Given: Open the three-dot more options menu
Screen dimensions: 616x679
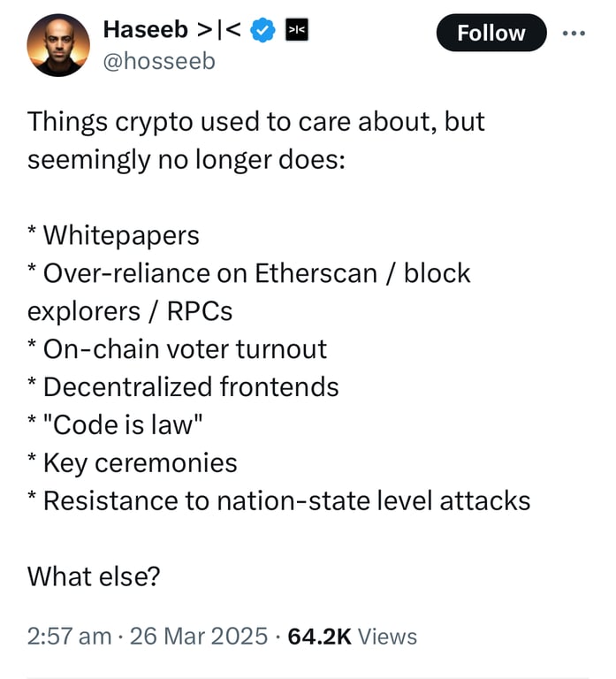Looking at the screenshot, I should pyautogui.click(x=574, y=33).
